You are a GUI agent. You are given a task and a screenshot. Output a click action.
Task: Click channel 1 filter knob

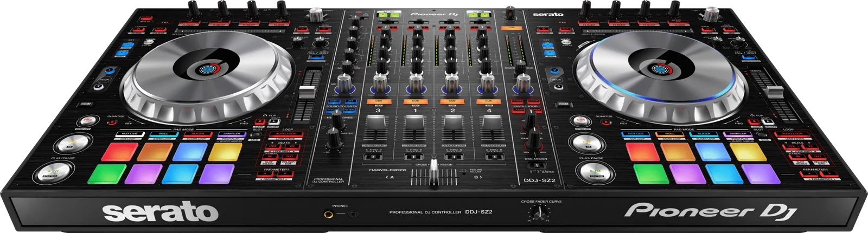point(416,84)
